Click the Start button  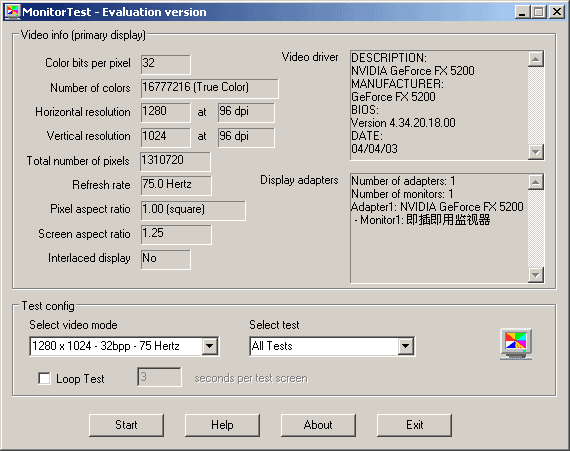126,425
